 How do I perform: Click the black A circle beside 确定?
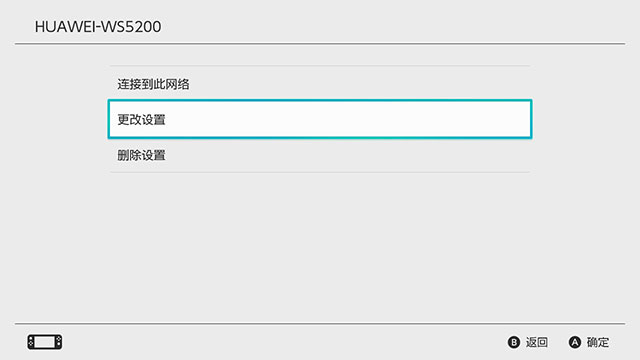point(575,342)
